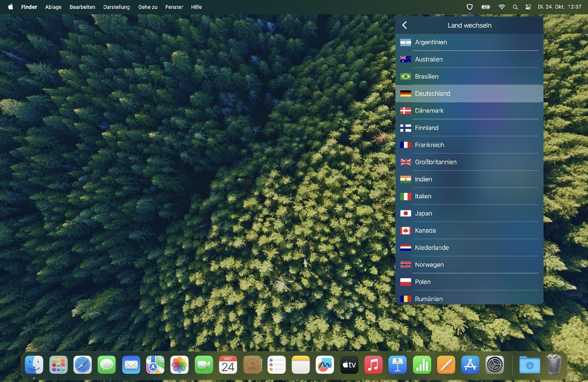Switch VPN server to Japan
This screenshot has height=382, width=588.
[423, 213]
